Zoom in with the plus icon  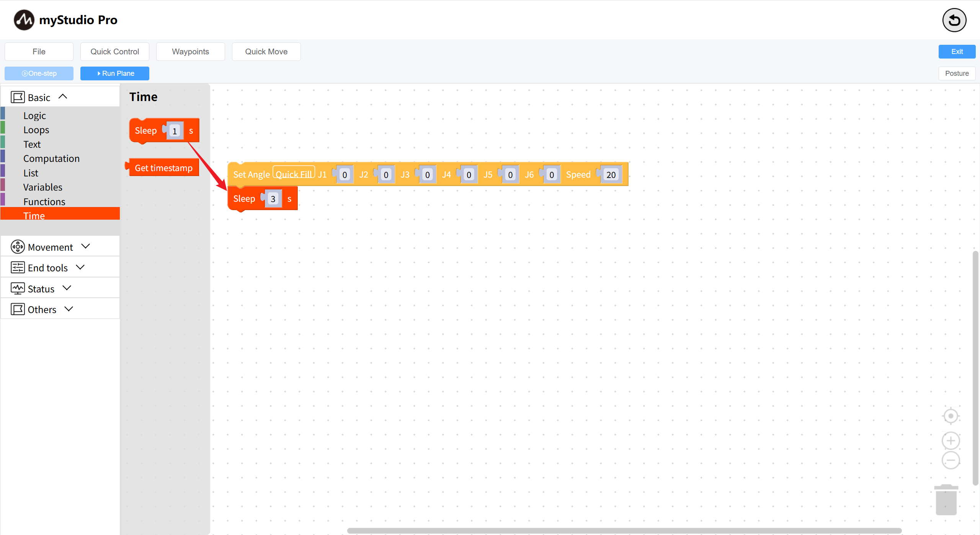[951, 440]
